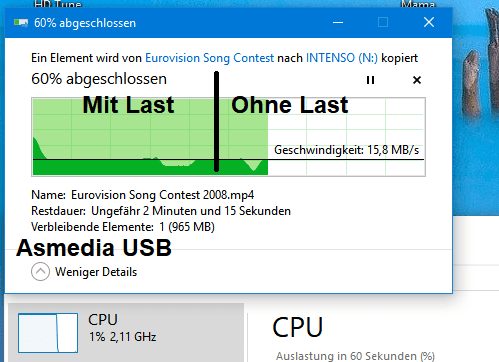Screen dimensions: 499x362
Task: Click the disabled maximize button
Action: pos(383,23)
